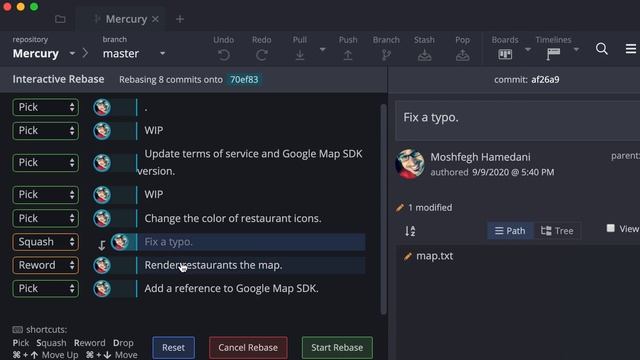Viewport: 640px width, 360px height.
Task: Click the Push toolbar icon
Action: coord(348,55)
